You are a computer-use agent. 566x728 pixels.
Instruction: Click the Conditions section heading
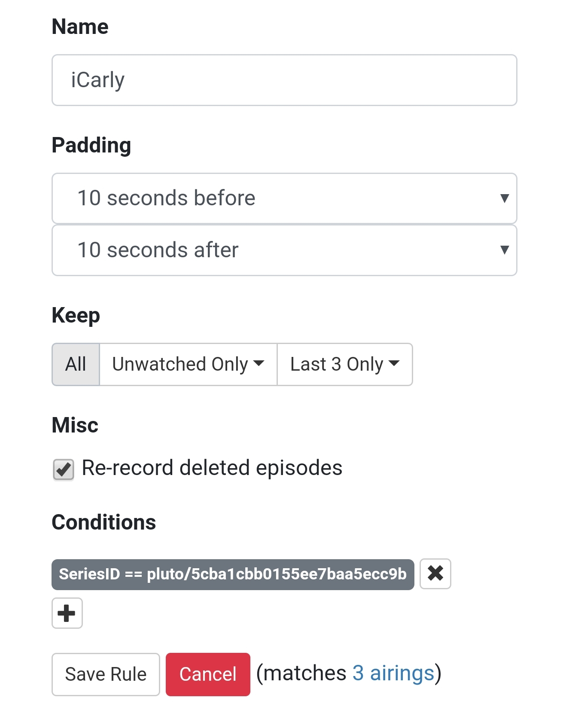coord(103,522)
